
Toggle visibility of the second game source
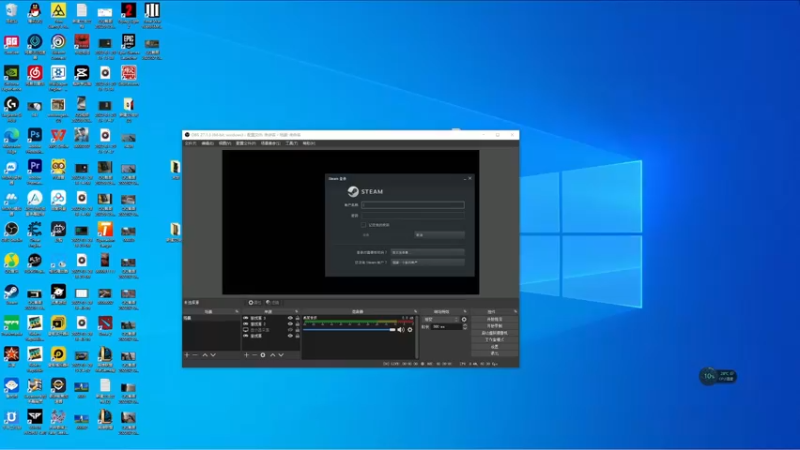[x=290, y=324]
